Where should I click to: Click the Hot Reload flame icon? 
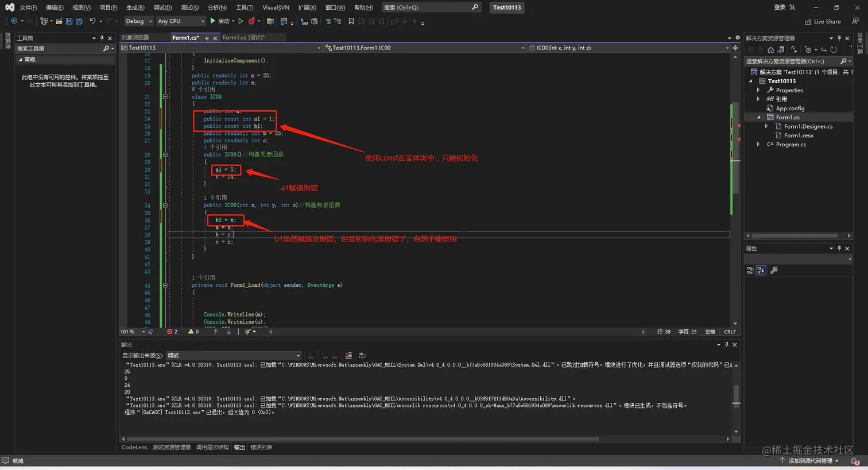tap(251, 21)
